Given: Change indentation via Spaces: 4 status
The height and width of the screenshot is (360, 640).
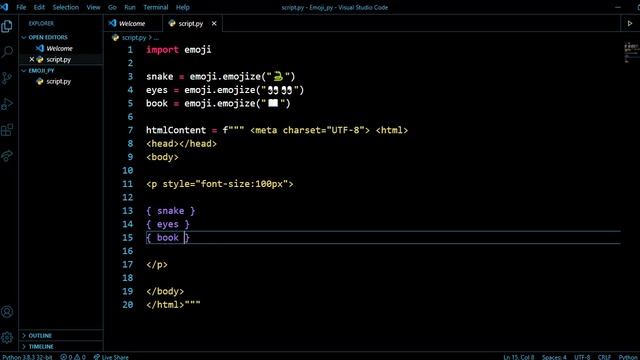Looking at the screenshot, I should (x=554, y=357).
